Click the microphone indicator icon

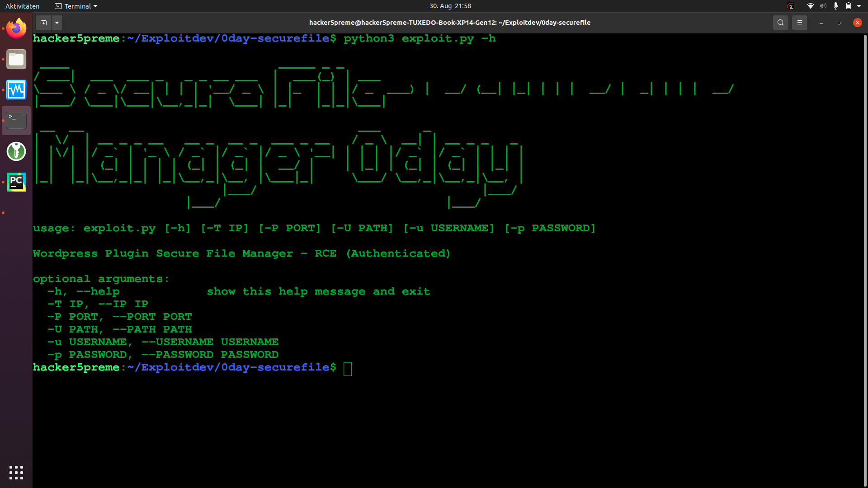[x=835, y=6]
